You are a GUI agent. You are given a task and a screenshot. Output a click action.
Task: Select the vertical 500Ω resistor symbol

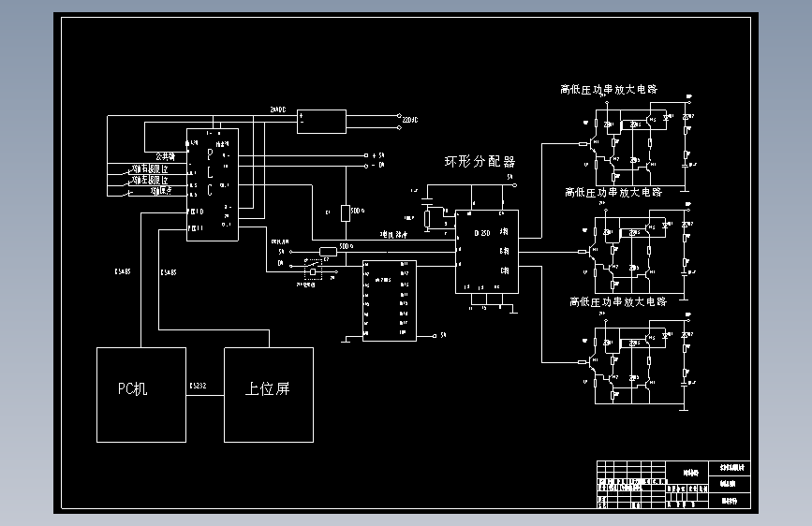pyautogui.click(x=346, y=213)
